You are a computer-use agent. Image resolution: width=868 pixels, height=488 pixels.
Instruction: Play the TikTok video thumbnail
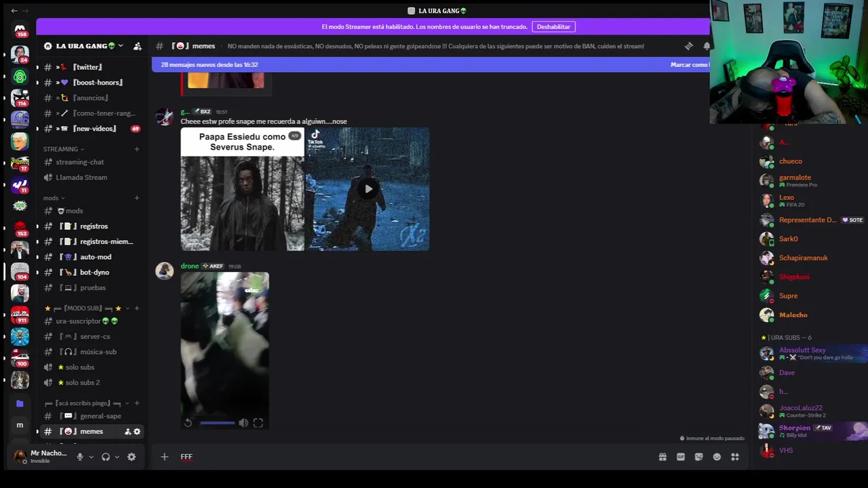[x=368, y=189]
